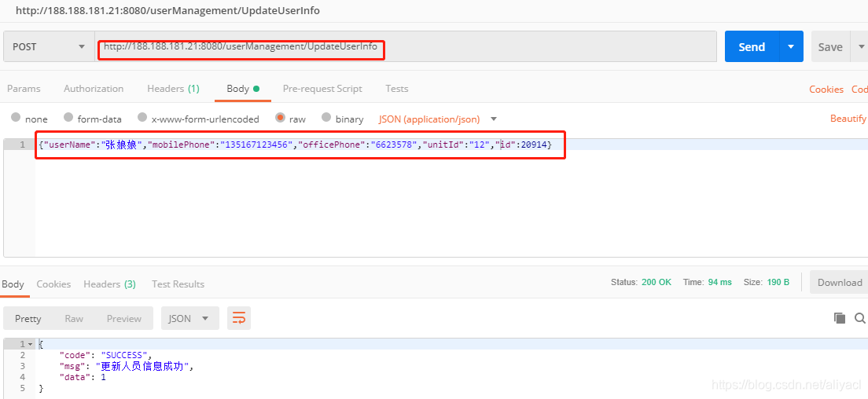Select the request Body tab
Viewport: 868px width, 399px height.
point(243,89)
